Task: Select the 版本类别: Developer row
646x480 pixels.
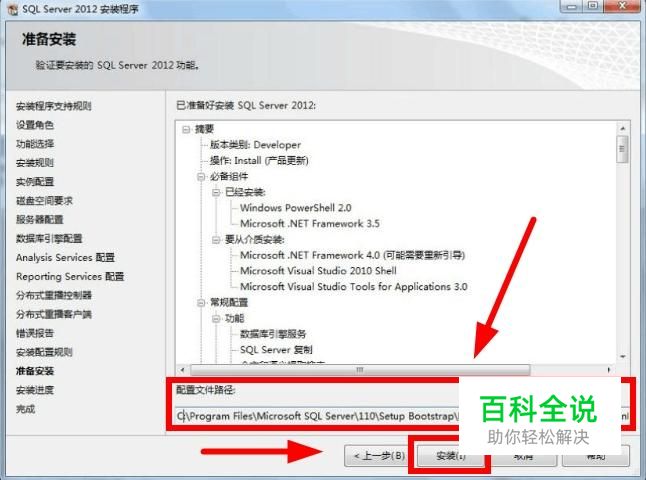Action: (255, 145)
